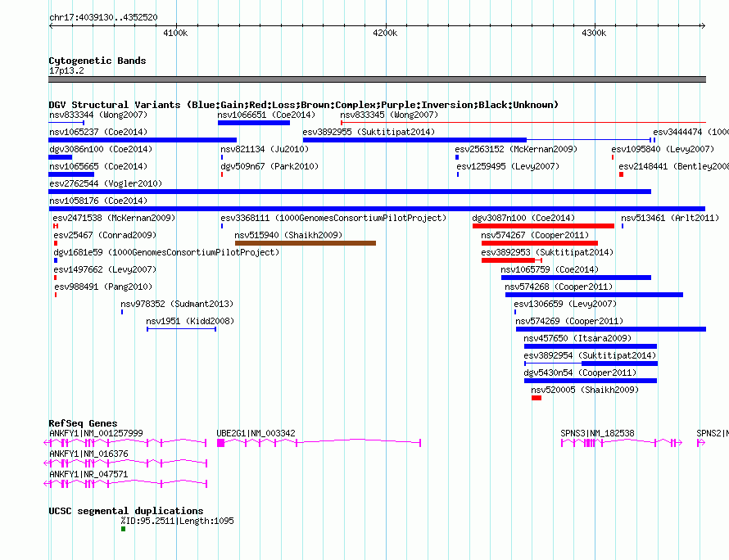Click nsv574267 (Cooper2011) label
729x560 pixels.
click(535, 235)
